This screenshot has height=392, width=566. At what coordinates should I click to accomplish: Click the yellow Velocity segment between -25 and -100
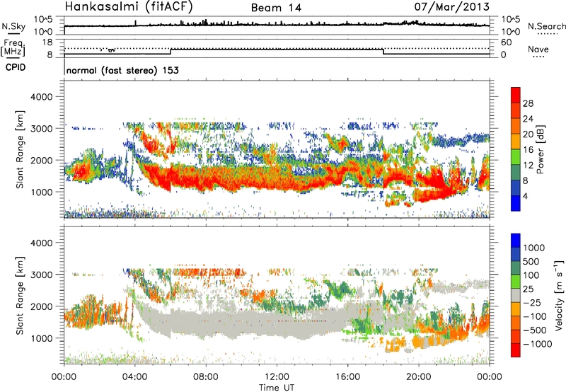pyautogui.click(x=516, y=309)
